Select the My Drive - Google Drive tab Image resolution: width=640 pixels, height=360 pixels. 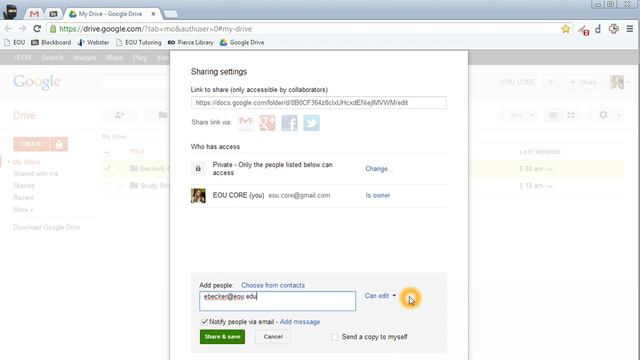(110, 14)
